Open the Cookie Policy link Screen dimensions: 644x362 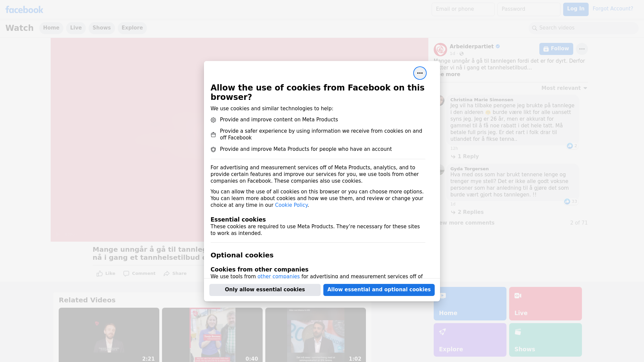(291, 205)
